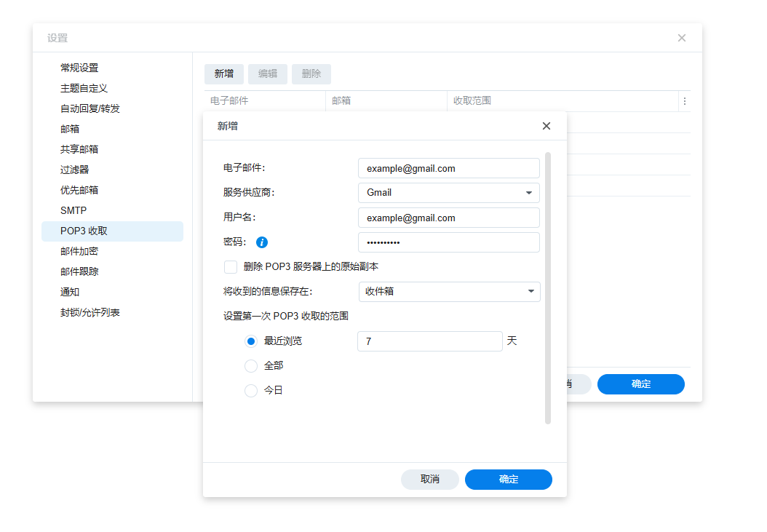This screenshot has width=767, height=532.
Task: Open the 收件箱 save location dropdown
Action: tap(530, 292)
